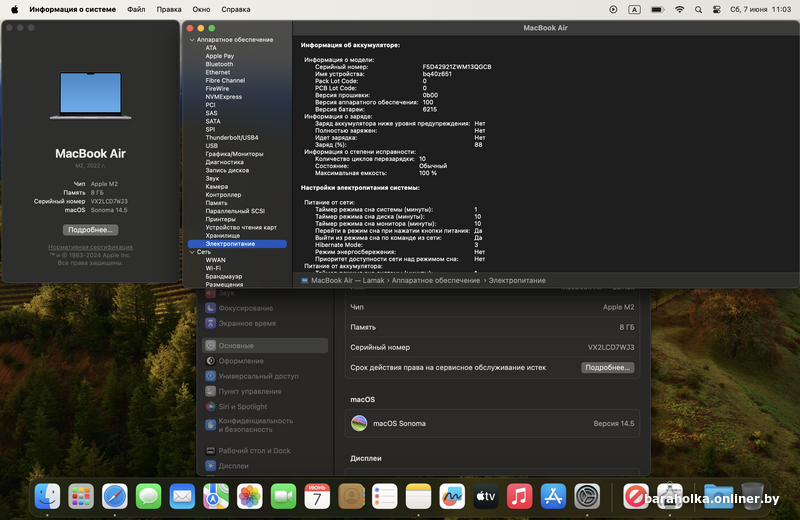800x520 pixels.
Task: Click Подробнее in About This Mac window
Action: 90,230
